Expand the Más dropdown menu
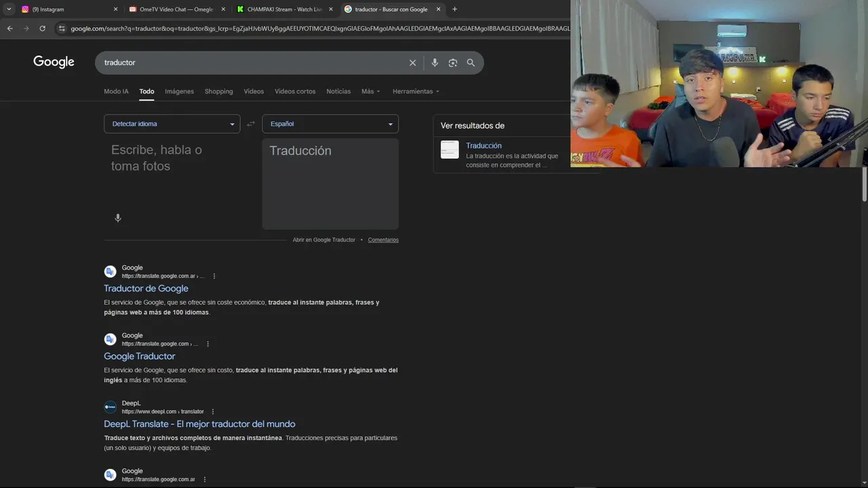Image resolution: width=868 pixels, height=488 pixels. (x=370, y=91)
